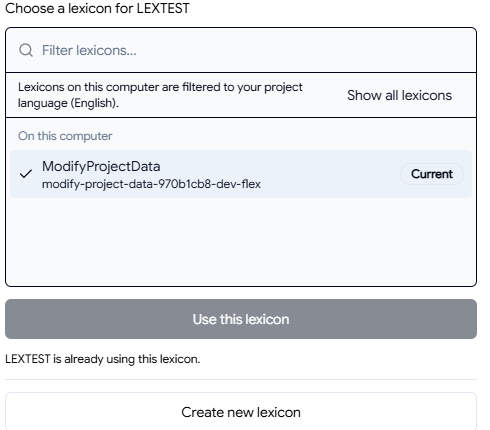Click the Filter lexicons placeholder text
This screenshot has width=490, height=430.
click(x=89, y=50)
